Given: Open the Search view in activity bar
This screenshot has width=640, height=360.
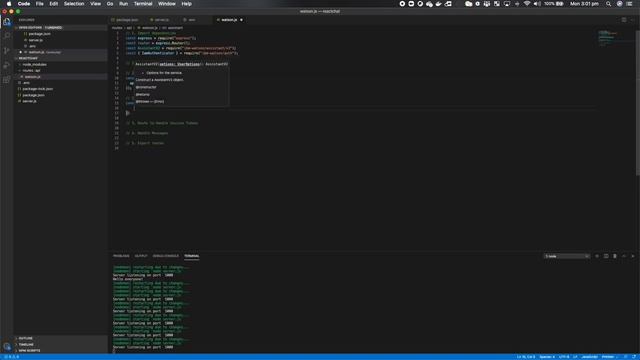Looking at the screenshot, I should pos(7,36).
